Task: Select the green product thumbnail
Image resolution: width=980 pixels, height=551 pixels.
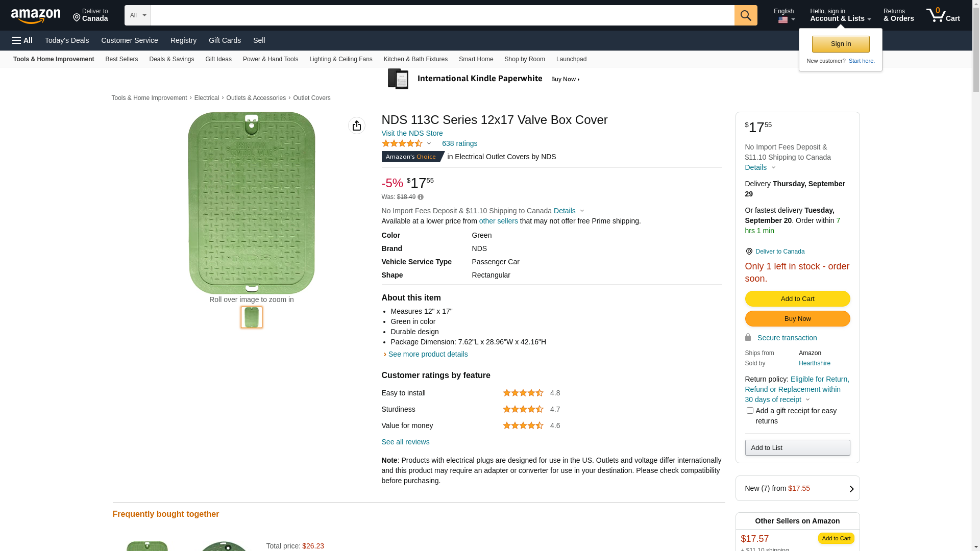Action: coord(252,317)
